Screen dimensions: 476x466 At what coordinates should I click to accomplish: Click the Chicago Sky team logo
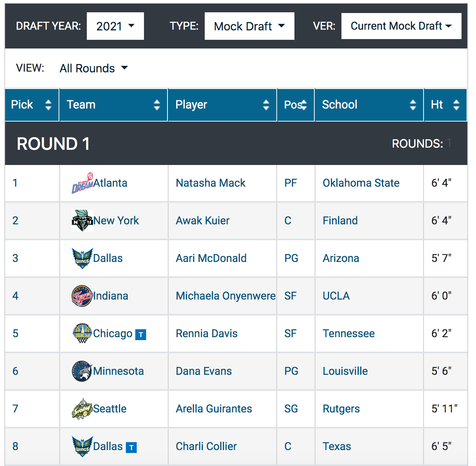[82, 334]
